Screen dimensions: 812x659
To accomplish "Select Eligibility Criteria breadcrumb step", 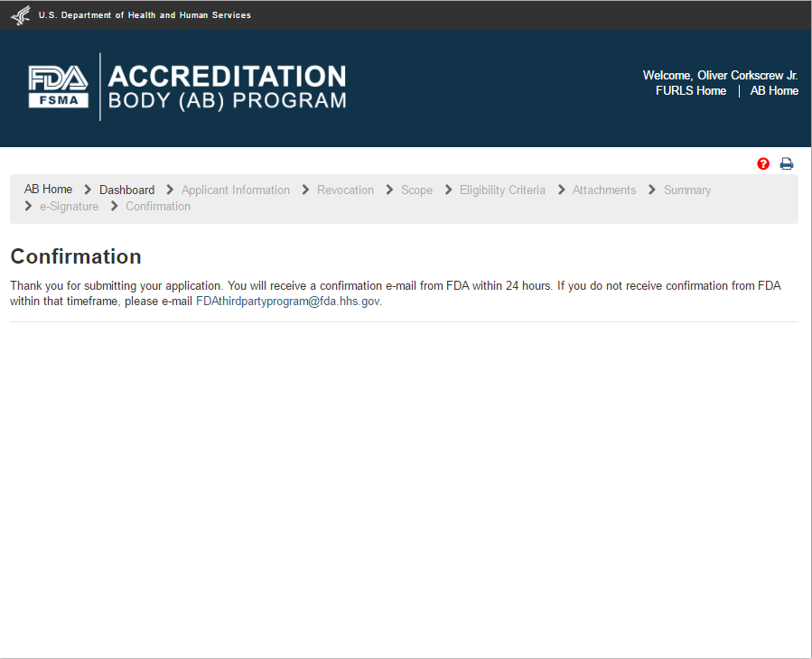I will tap(502, 190).
